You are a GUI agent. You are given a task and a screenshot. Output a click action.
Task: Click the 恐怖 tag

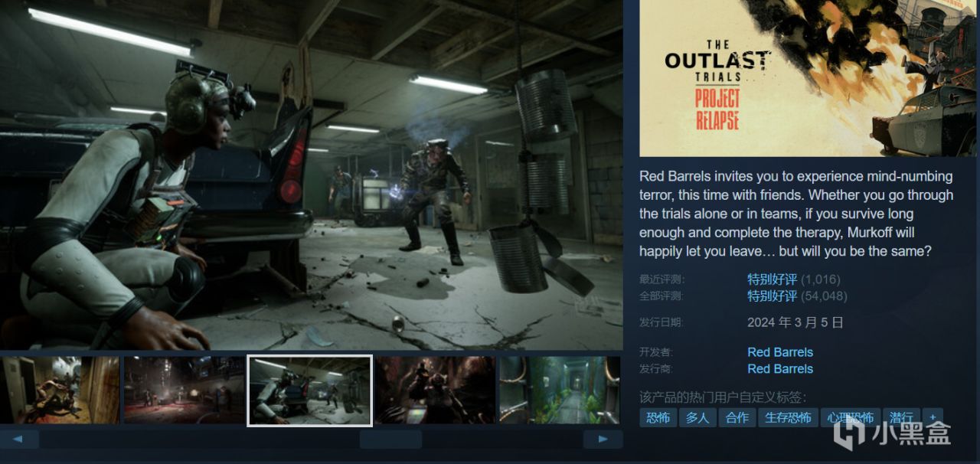click(658, 417)
